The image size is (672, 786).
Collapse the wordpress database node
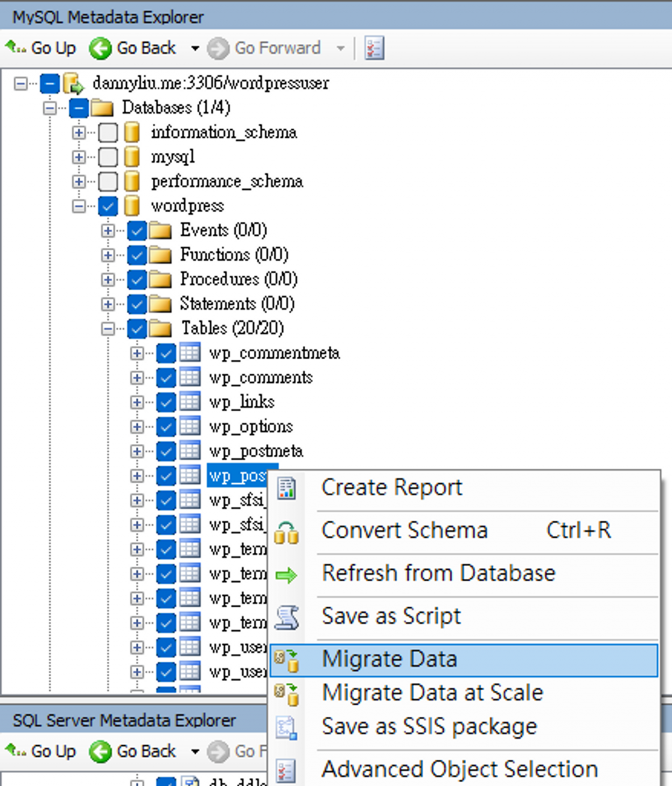[79, 206]
